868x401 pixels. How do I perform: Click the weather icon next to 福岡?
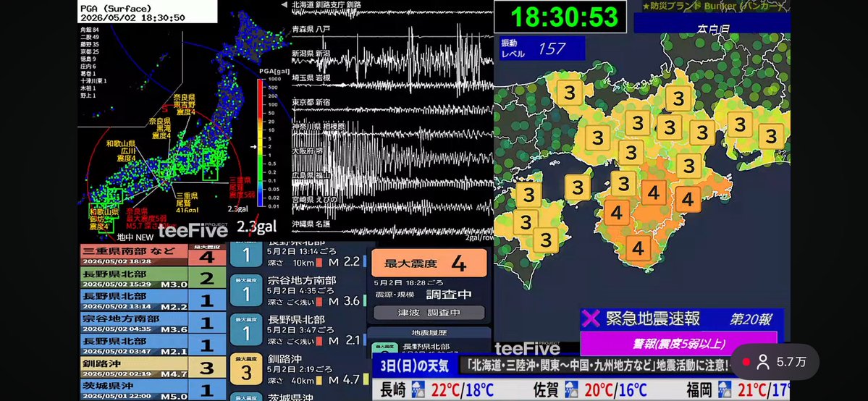tap(725, 390)
